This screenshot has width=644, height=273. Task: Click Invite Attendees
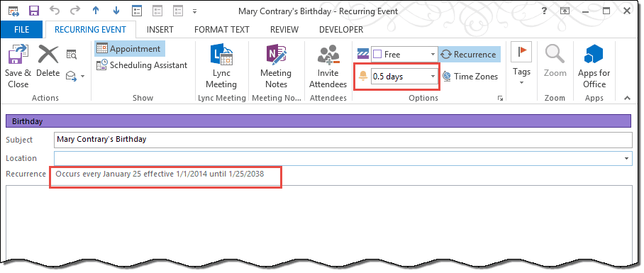[328, 66]
